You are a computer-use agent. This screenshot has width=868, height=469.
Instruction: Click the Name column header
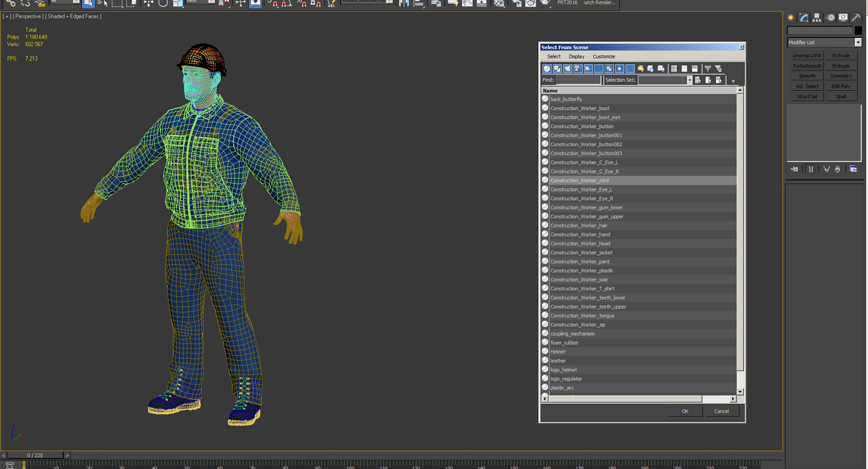639,91
